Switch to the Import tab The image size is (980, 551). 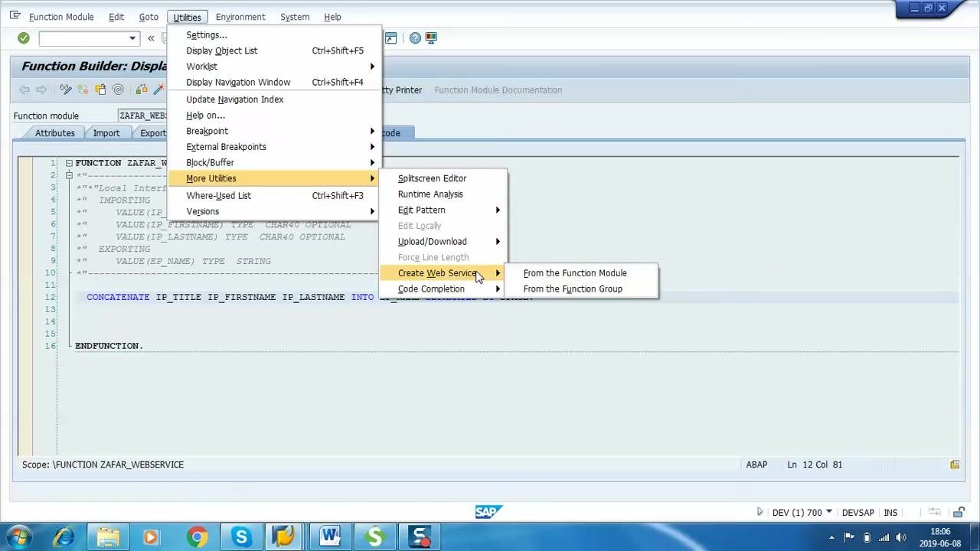point(106,133)
